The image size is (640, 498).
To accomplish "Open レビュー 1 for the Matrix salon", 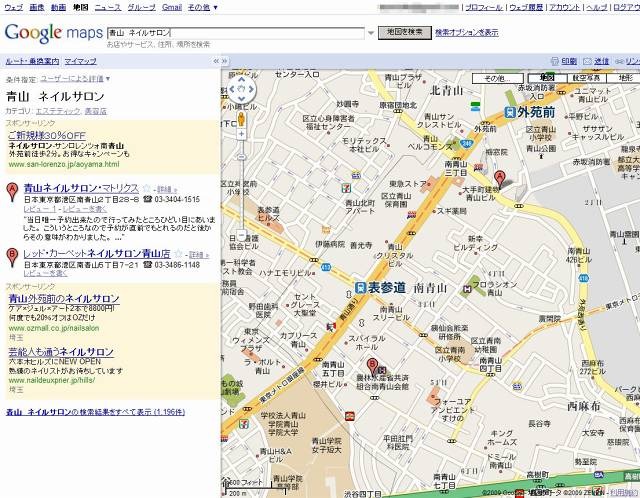I will [x=40, y=209].
